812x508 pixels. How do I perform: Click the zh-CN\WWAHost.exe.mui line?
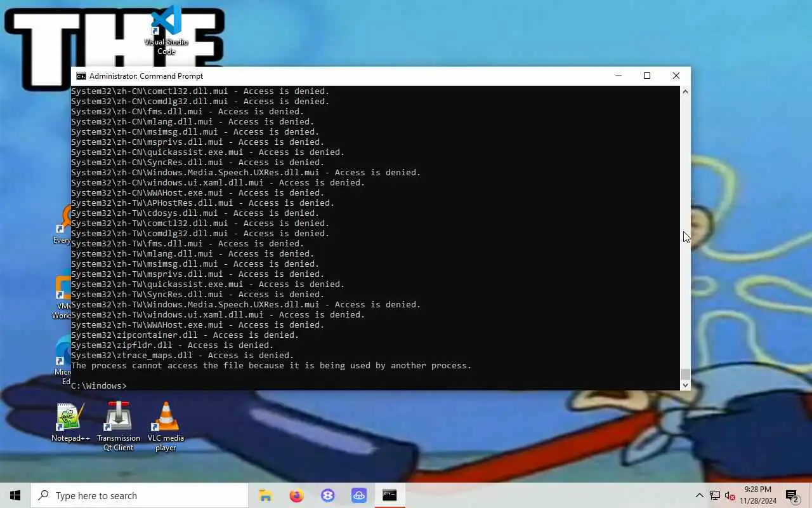198,193
